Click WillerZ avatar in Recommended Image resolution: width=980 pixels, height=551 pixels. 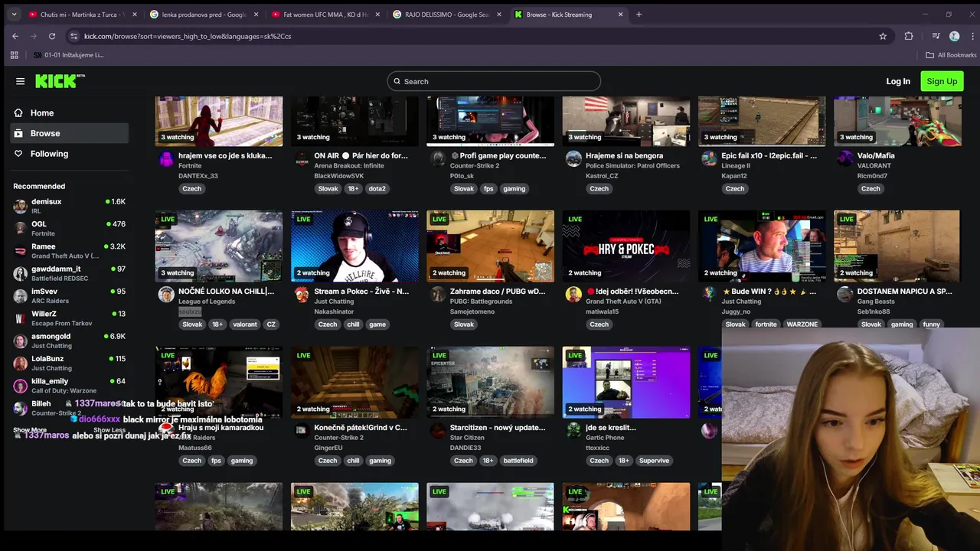21,318
